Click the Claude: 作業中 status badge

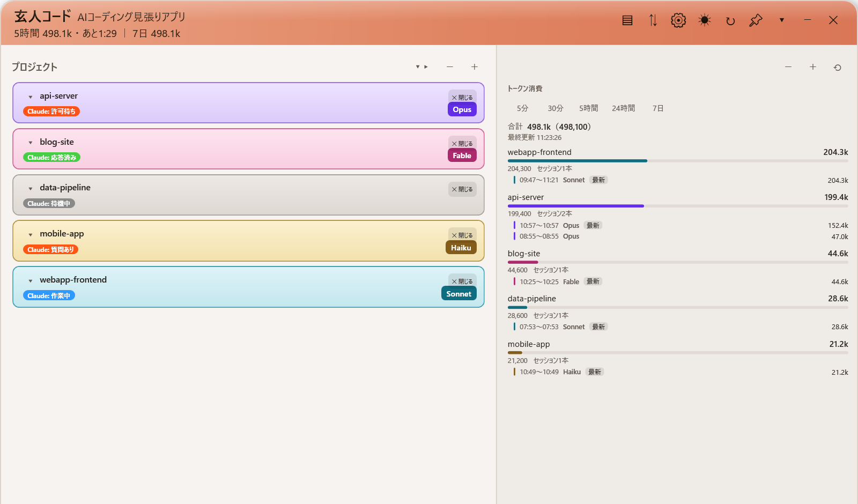point(49,296)
